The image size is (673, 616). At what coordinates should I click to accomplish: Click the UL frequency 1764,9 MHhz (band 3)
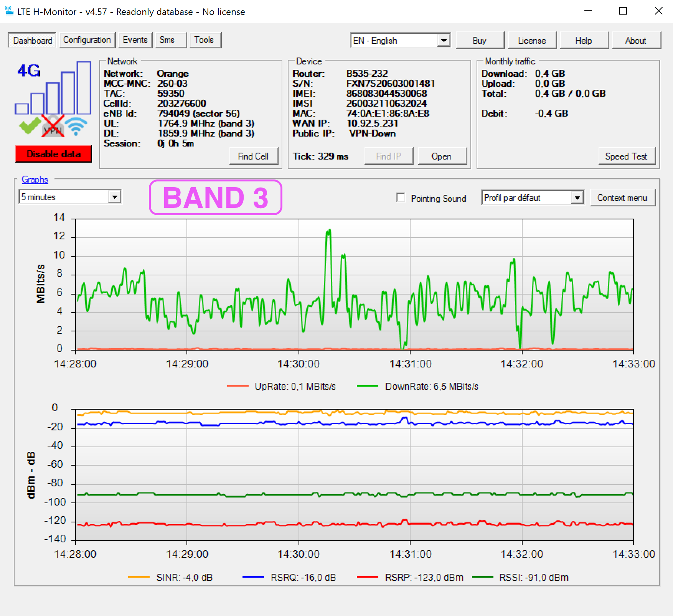(206, 123)
